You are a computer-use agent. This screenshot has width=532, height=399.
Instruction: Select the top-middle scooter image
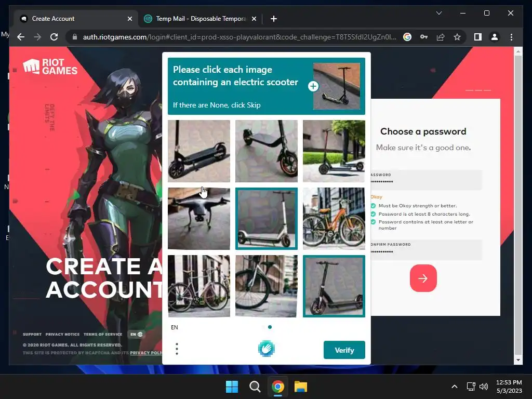pos(267,151)
